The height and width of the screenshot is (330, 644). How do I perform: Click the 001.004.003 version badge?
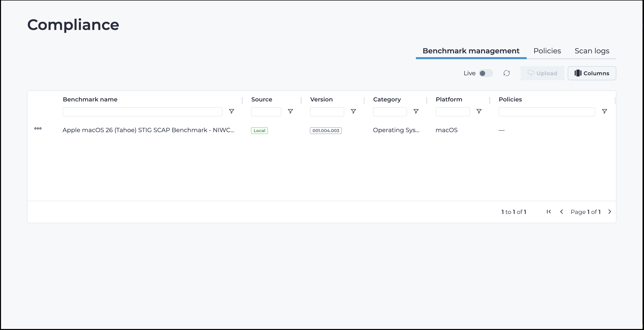(326, 131)
